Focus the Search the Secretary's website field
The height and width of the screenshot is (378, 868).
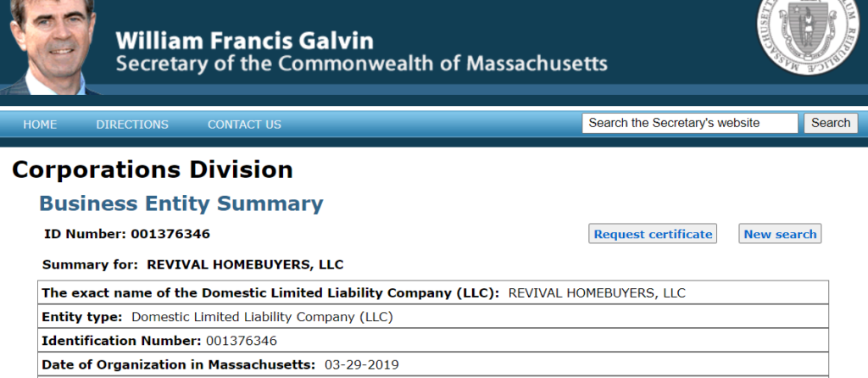pos(690,123)
